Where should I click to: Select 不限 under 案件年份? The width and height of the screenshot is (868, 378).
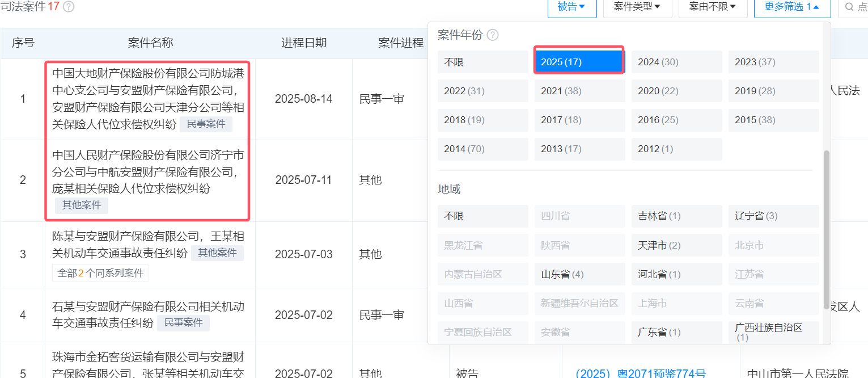point(483,62)
